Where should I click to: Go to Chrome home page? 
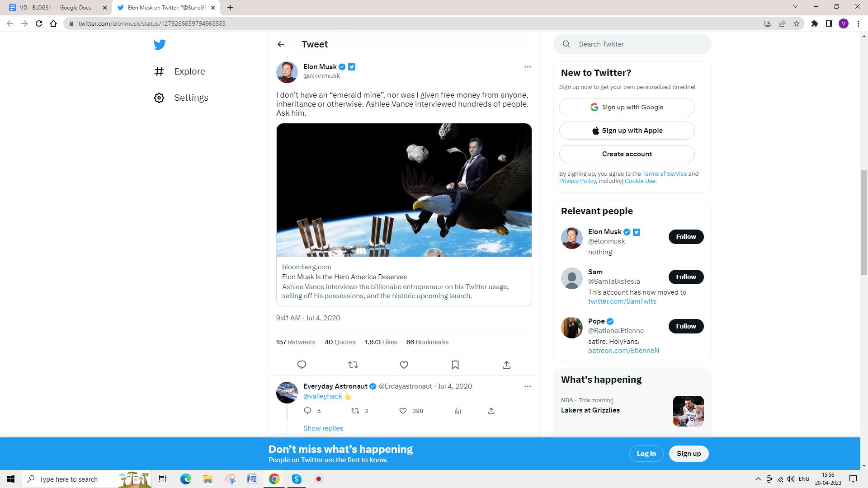click(x=53, y=23)
